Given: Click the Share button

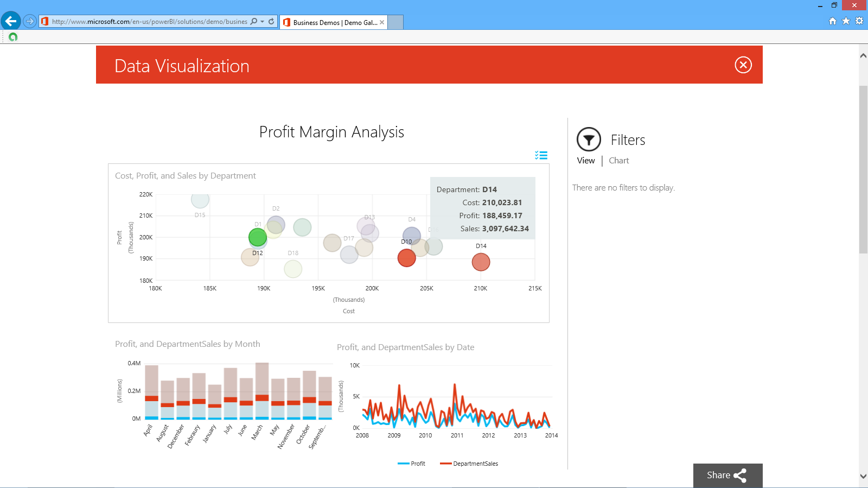Looking at the screenshot, I should [x=727, y=476].
